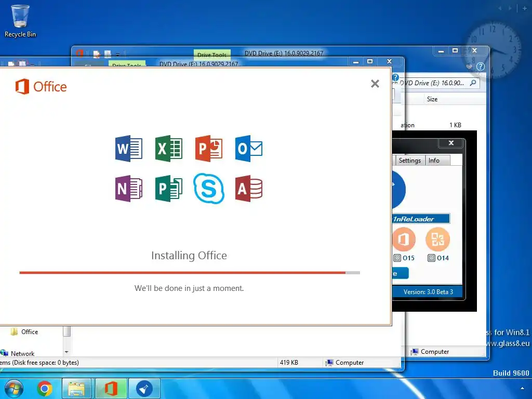Open the Settings tab in ReLoader

[409, 160]
